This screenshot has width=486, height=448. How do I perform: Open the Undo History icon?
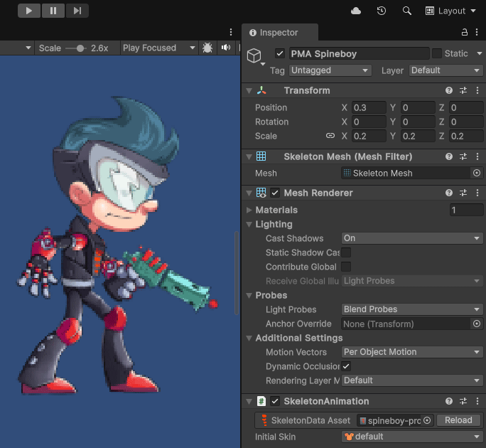point(382,11)
